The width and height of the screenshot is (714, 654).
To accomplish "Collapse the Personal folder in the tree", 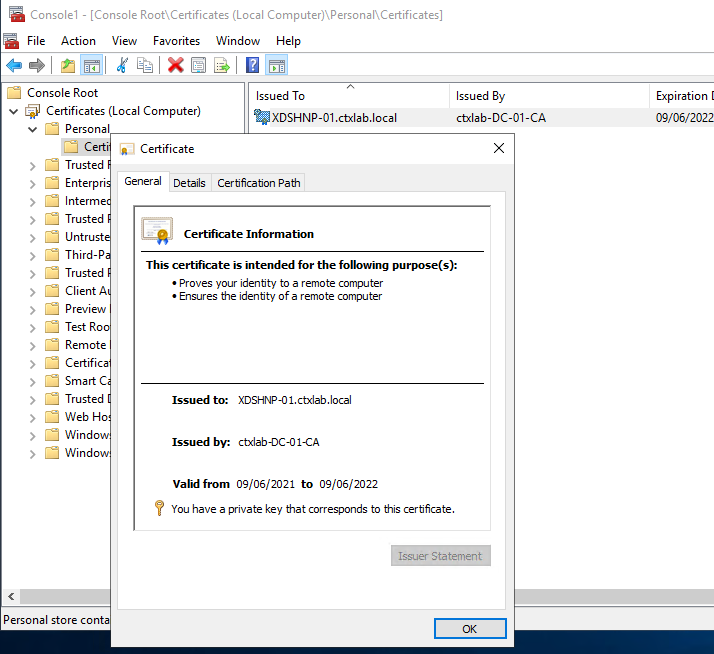I will tap(33, 129).
